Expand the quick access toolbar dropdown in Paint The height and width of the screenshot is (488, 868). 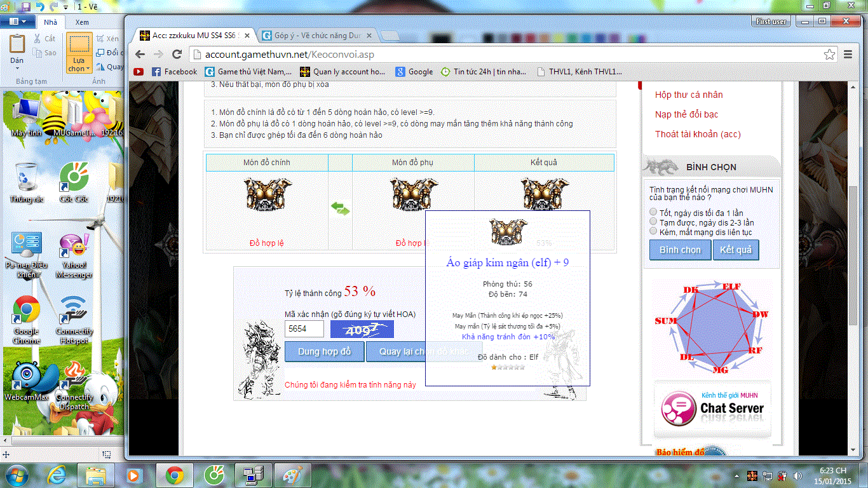(67, 8)
